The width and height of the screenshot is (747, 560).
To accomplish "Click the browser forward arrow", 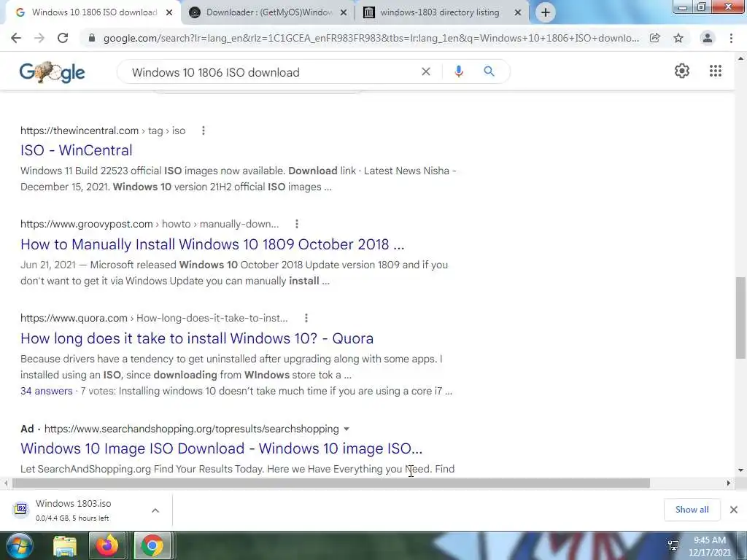I will [39, 38].
